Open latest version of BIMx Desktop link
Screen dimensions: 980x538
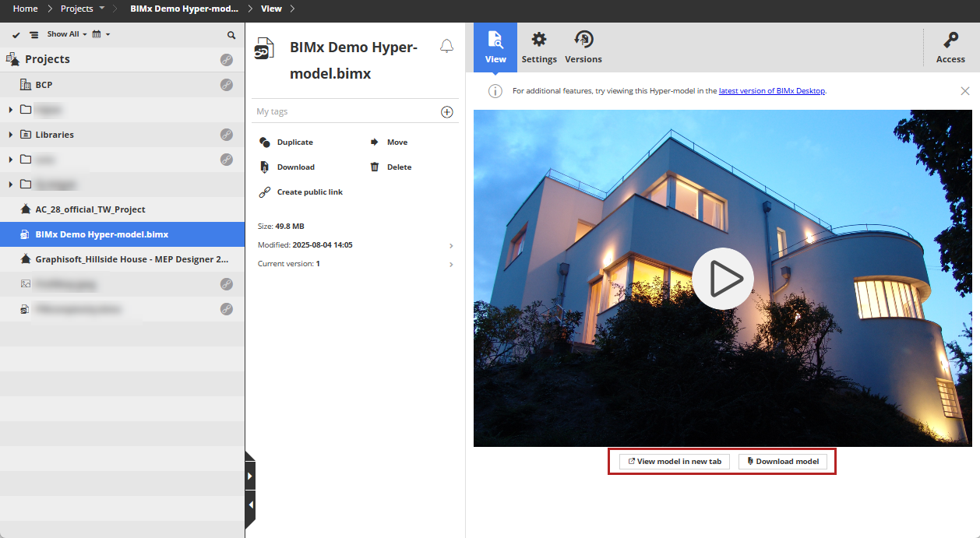pyautogui.click(x=771, y=91)
